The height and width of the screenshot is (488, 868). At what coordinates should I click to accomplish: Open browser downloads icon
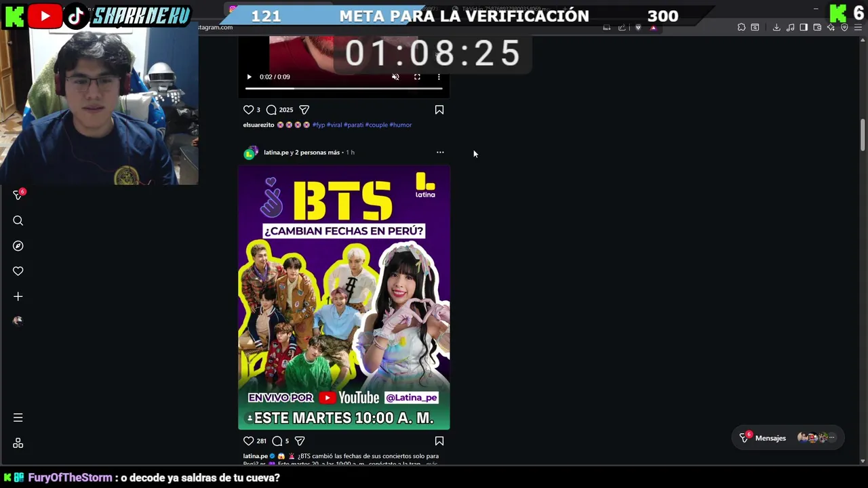776,27
